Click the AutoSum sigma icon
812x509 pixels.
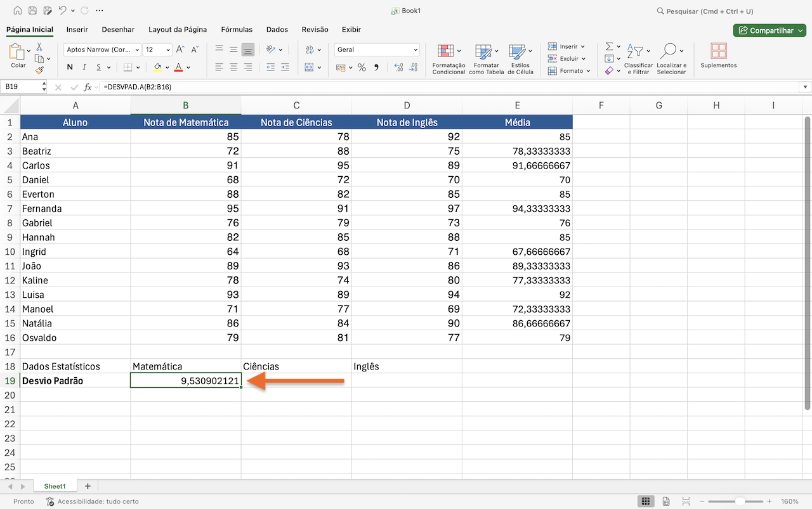coord(609,47)
